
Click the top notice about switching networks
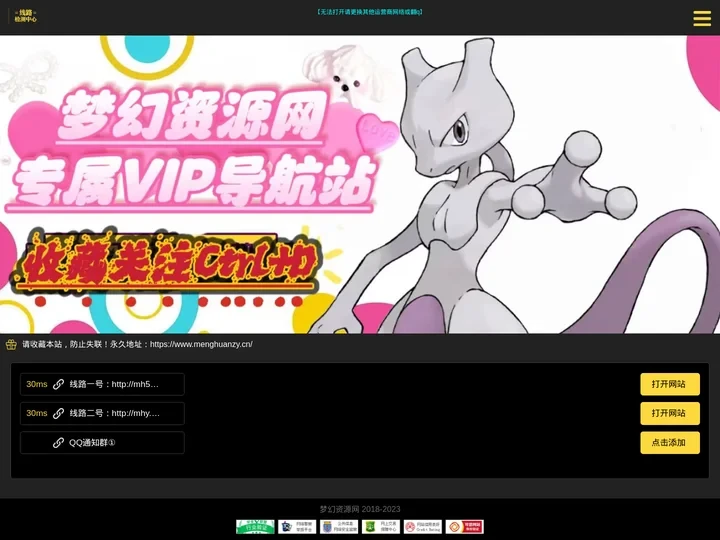point(370,12)
